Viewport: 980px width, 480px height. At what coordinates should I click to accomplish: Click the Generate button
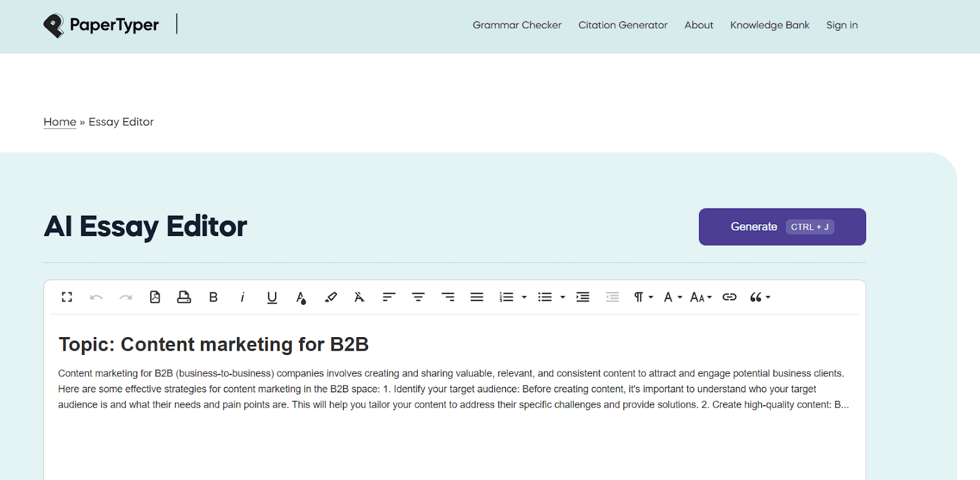click(x=782, y=227)
